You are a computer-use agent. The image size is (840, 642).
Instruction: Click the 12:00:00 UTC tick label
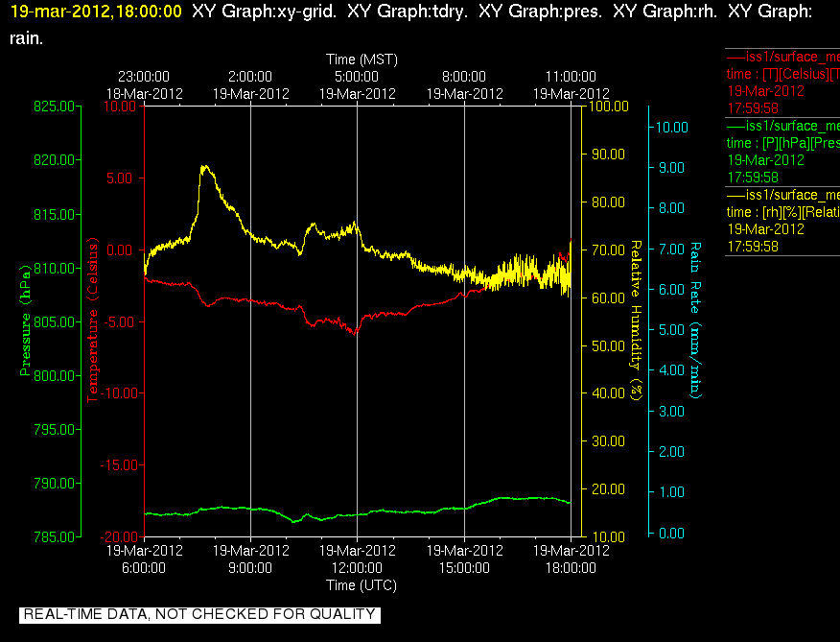(357, 568)
